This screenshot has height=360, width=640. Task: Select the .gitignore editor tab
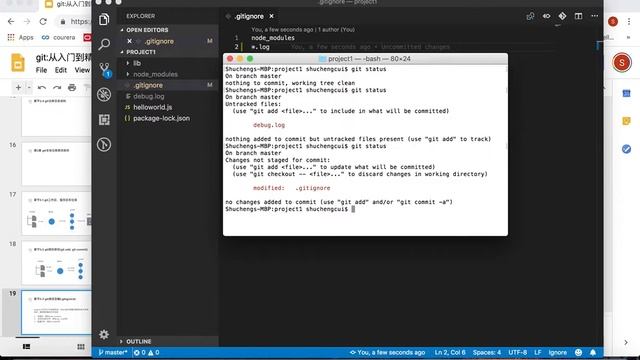pyautogui.click(x=249, y=16)
